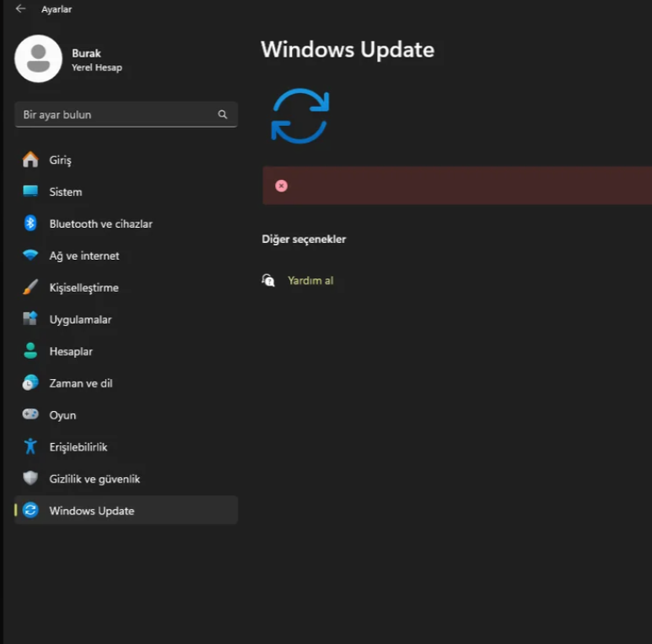Click the Windows Update sidebar sync icon
652x644 pixels.
30,510
